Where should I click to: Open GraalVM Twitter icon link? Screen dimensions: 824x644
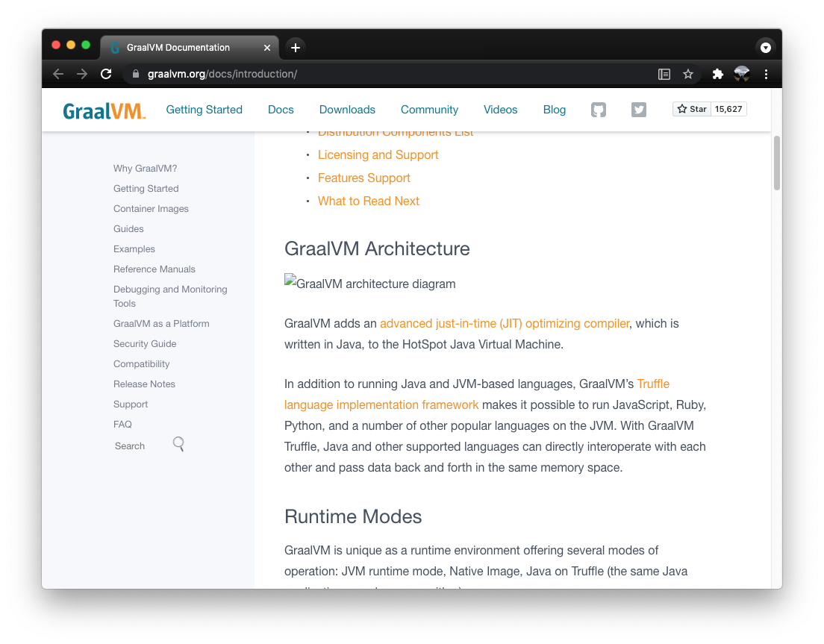638,109
